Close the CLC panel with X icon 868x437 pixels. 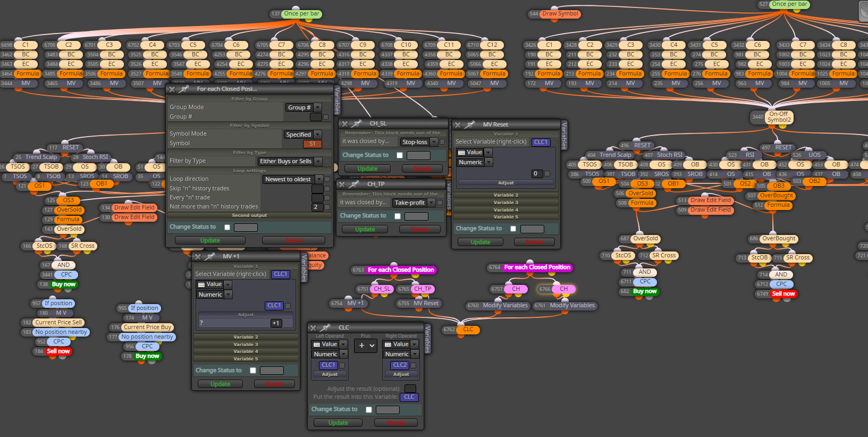313,328
